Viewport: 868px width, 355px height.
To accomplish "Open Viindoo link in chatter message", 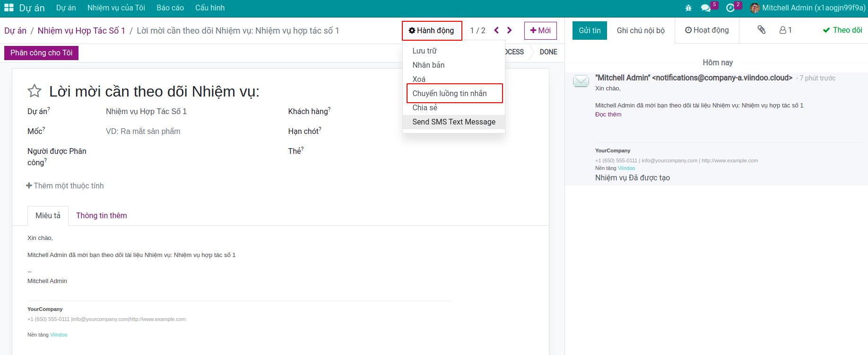I will click(626, 168).
